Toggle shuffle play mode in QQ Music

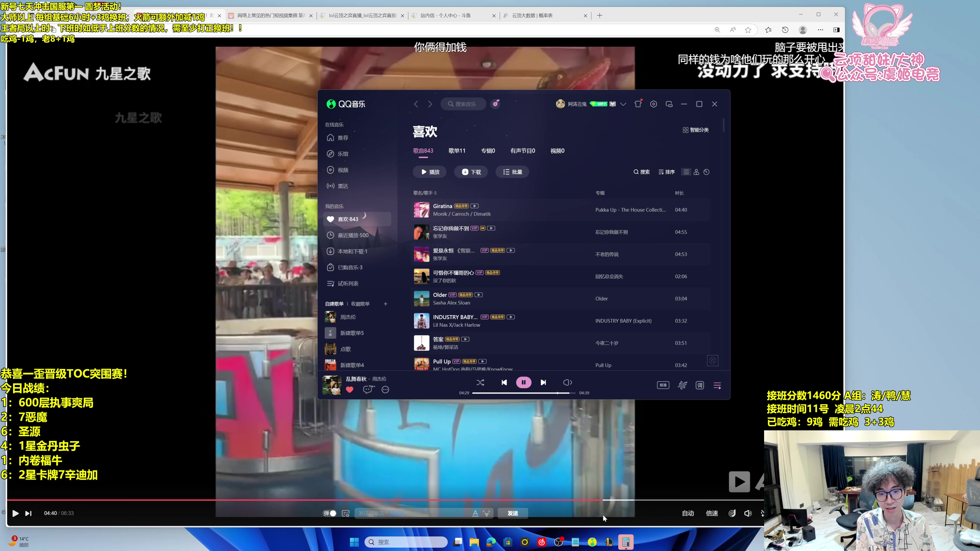pyautogui.click(x=480, y=382)
